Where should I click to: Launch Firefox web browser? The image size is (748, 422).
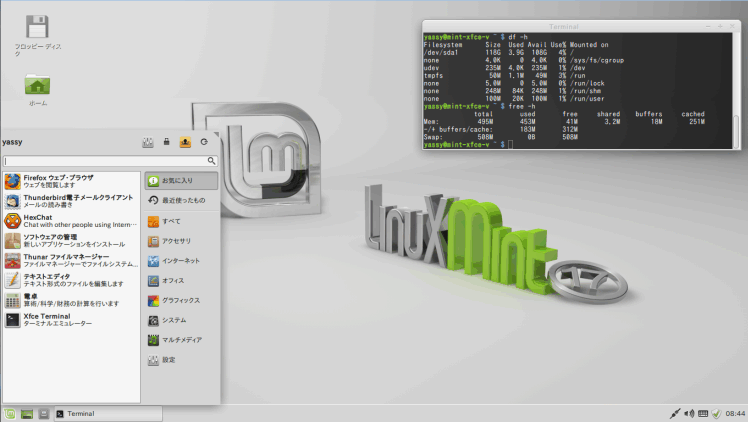pyautogui.click(x=72, y=181)
